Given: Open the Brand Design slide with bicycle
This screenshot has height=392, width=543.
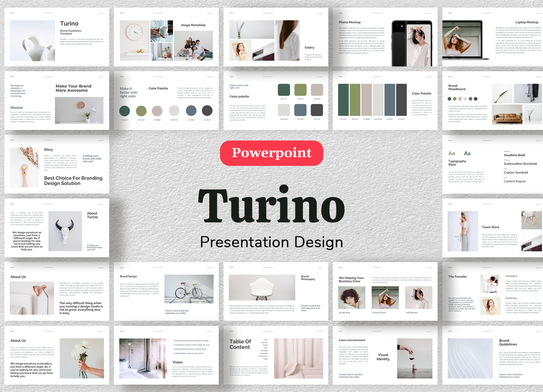Looking at the screenshot, I should point(166,291).
